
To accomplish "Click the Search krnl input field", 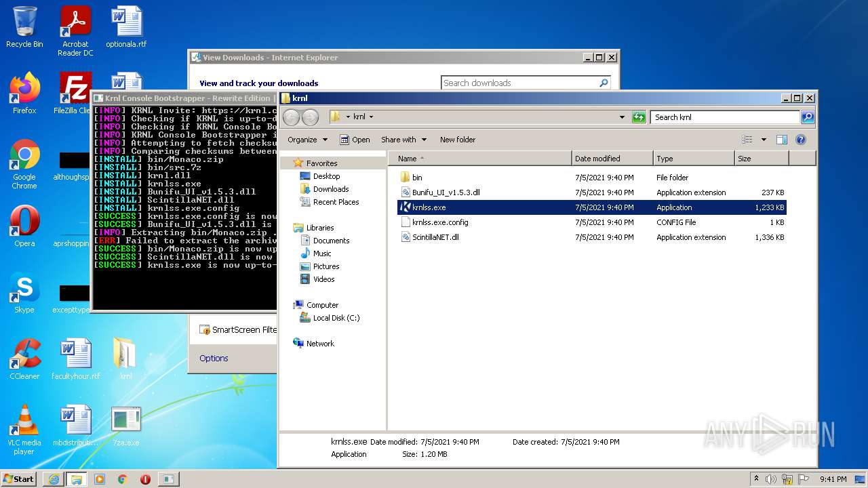I will coord(725,117).
